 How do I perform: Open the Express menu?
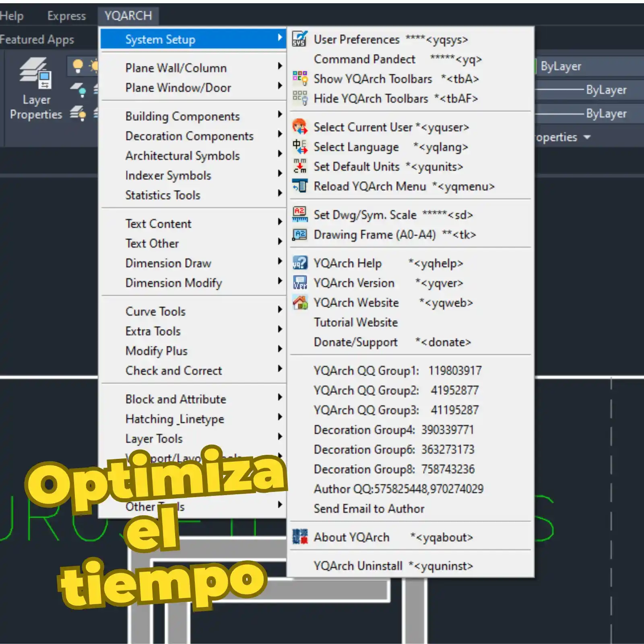[66, 16]
